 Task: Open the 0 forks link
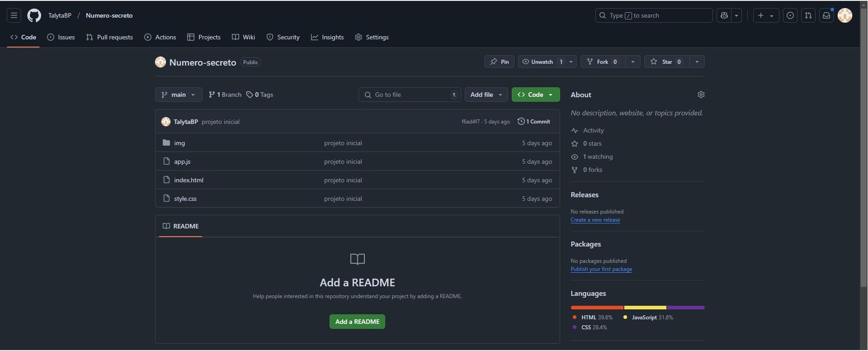pos(587,170)
